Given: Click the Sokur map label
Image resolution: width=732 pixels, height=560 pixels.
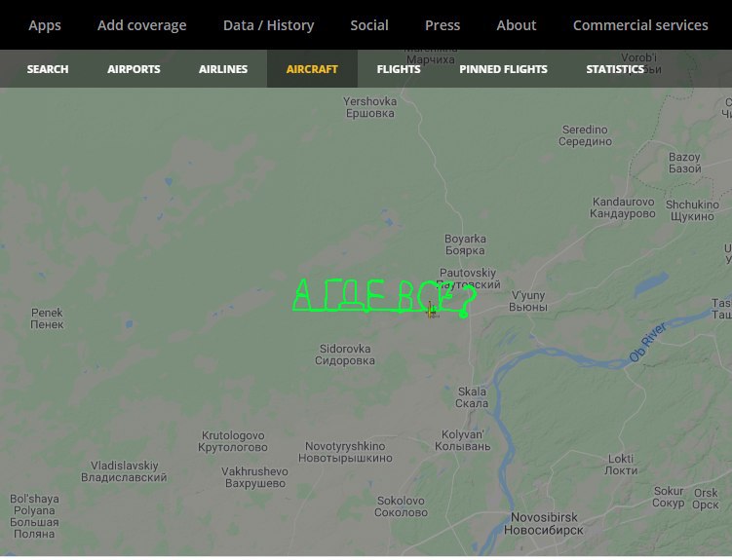Looking at the screenshot, I should pyautogui.click(x=669, y=497).
